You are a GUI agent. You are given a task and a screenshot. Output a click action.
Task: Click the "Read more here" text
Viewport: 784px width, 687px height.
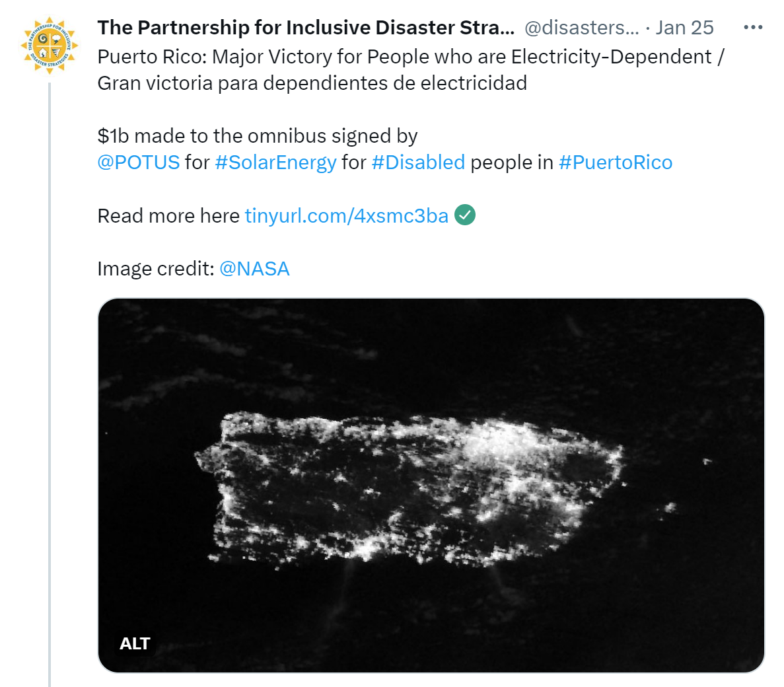coord(168,215)
